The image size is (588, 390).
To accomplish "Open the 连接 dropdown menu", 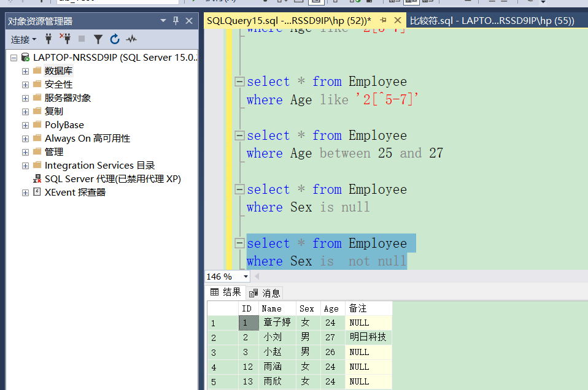I will pyautogui.click(x=23, y=39).
